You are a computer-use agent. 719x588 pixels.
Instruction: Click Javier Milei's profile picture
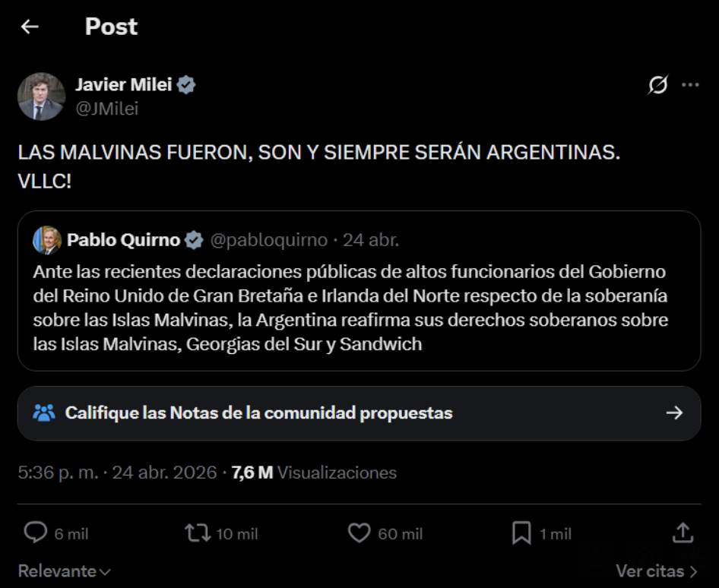tap(41, 96)
